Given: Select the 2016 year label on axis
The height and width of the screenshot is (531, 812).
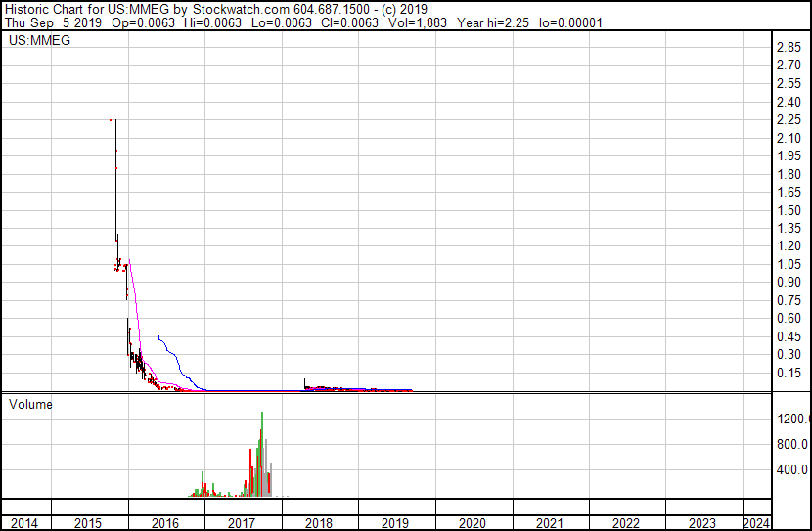Looking at the screenshot, I should point(165,523).
